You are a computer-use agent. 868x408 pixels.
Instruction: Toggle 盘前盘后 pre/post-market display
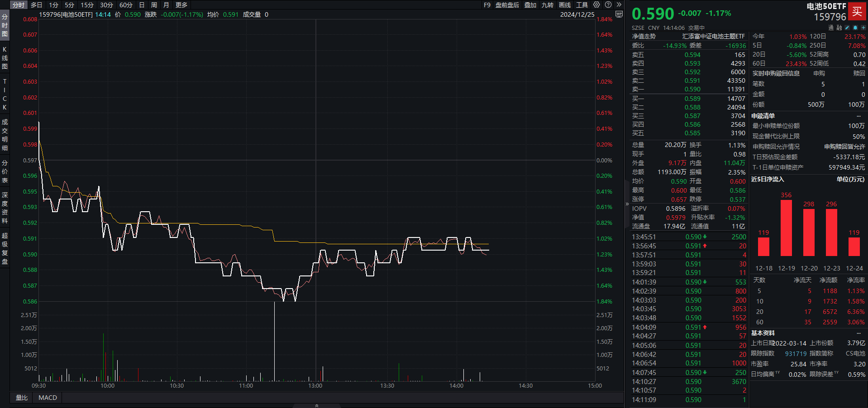coord(507,5)
